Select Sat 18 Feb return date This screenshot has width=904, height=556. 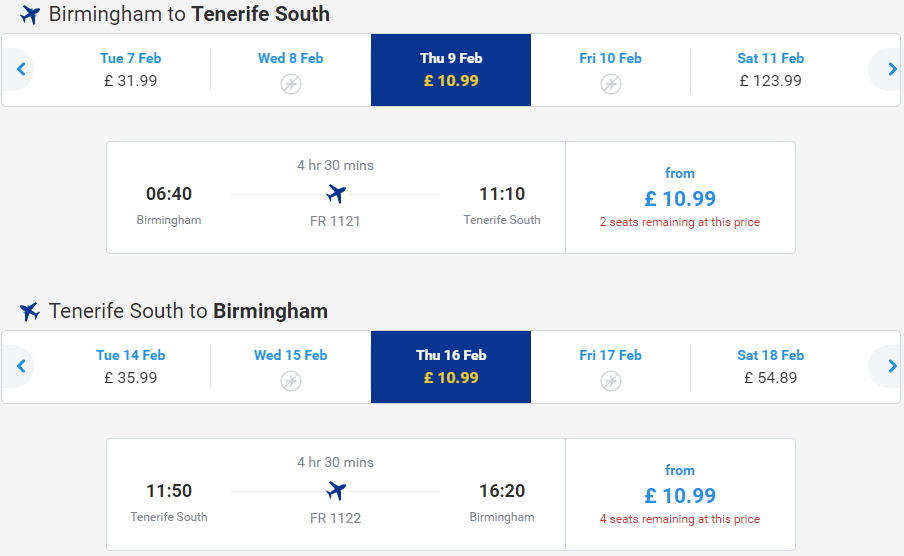click(x=770, y=366)
